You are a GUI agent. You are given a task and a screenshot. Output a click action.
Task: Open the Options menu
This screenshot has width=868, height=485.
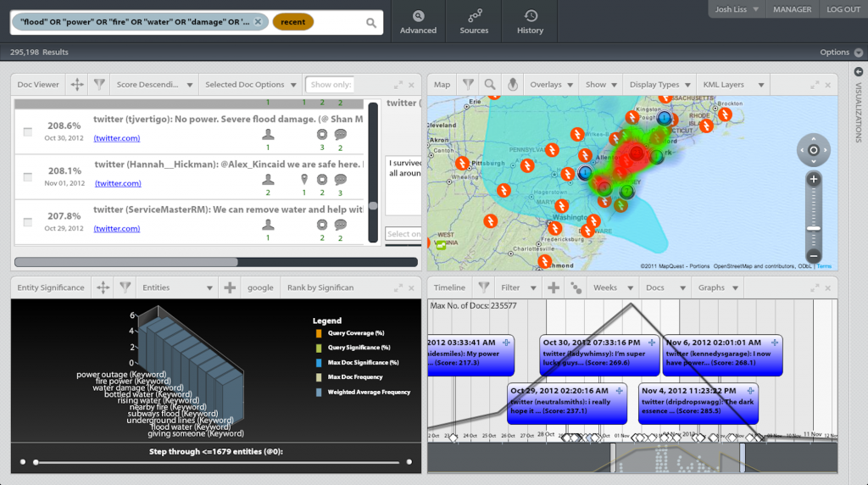[x=841, y=52]
